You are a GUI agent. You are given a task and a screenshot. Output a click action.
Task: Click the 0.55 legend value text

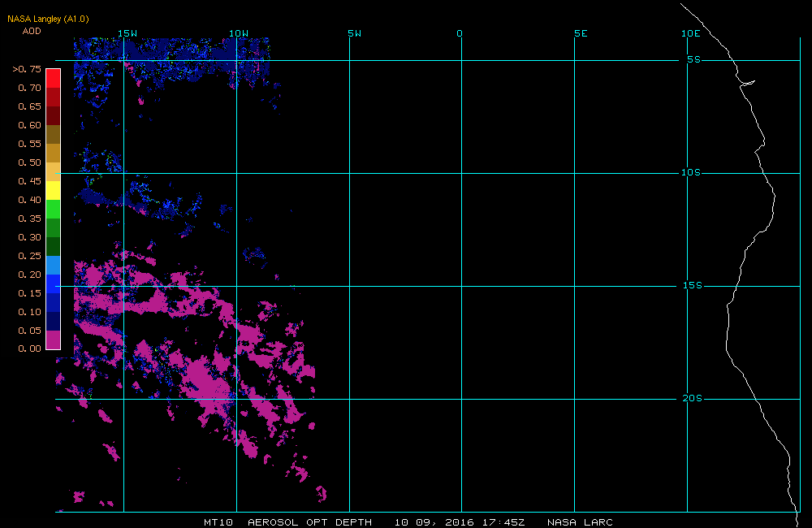tap(29, 144)
